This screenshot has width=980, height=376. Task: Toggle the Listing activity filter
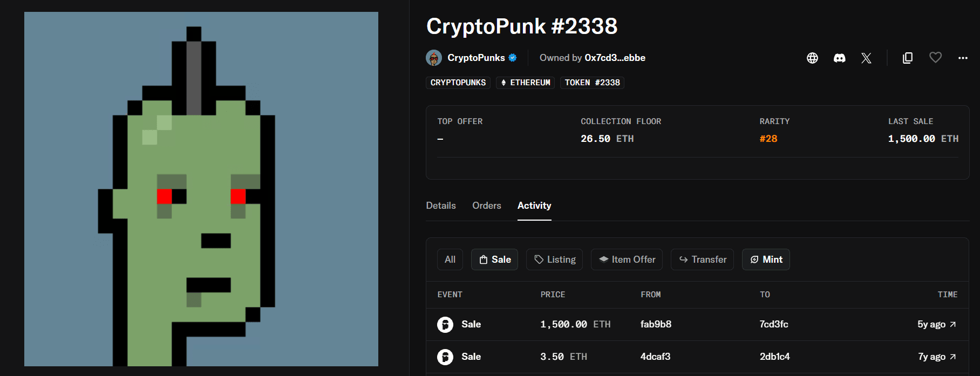554,259
